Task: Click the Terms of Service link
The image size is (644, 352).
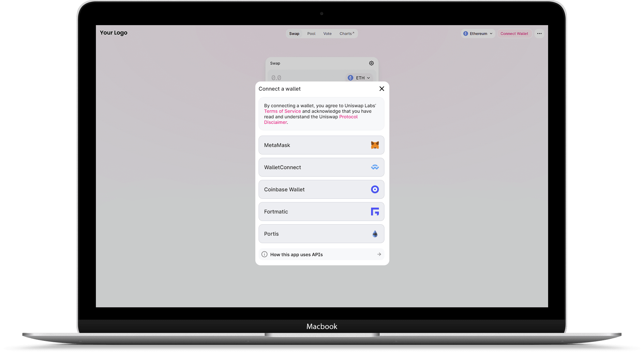Action: [282, 111]
